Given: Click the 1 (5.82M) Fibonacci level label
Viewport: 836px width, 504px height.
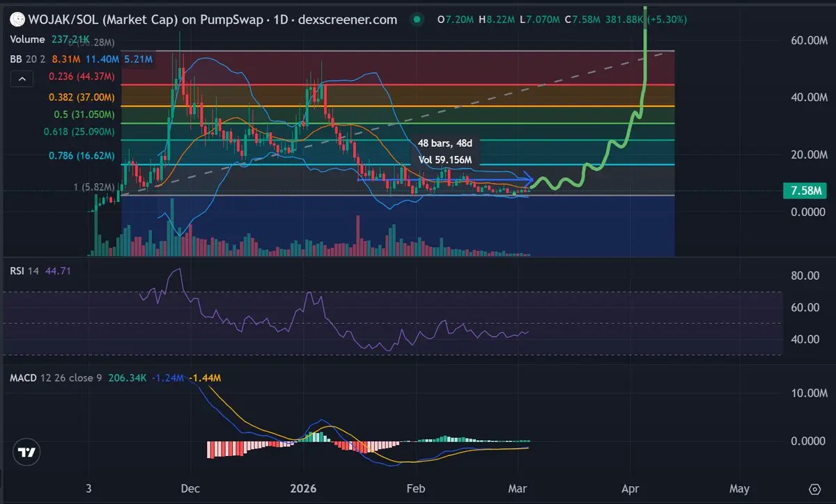Looking at the screenshot, I should click(x=93, y=187).
